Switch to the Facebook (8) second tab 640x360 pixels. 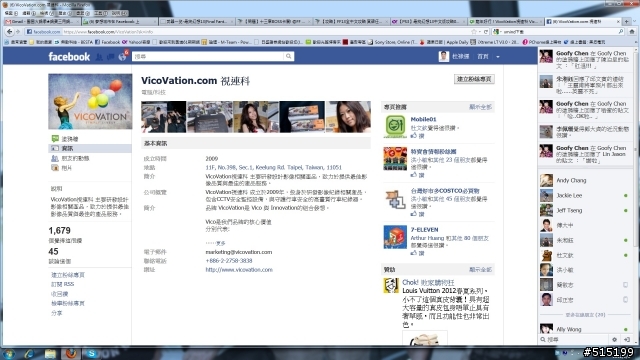[x=119, y=21]
